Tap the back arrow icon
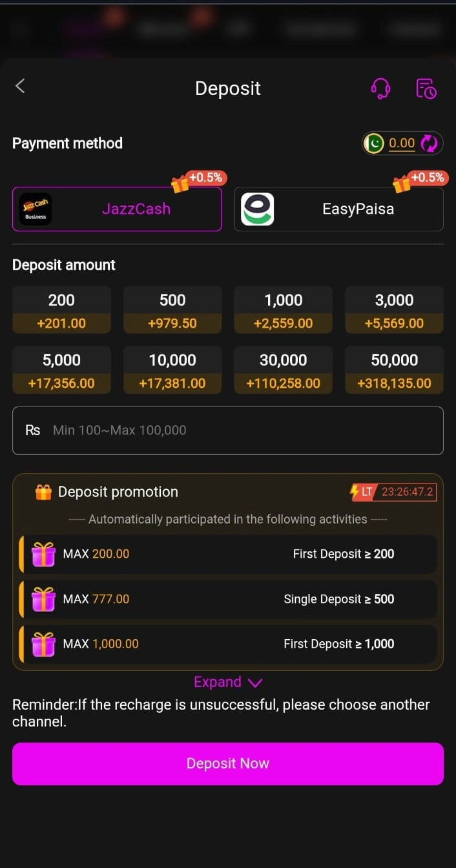 (20, 86)
